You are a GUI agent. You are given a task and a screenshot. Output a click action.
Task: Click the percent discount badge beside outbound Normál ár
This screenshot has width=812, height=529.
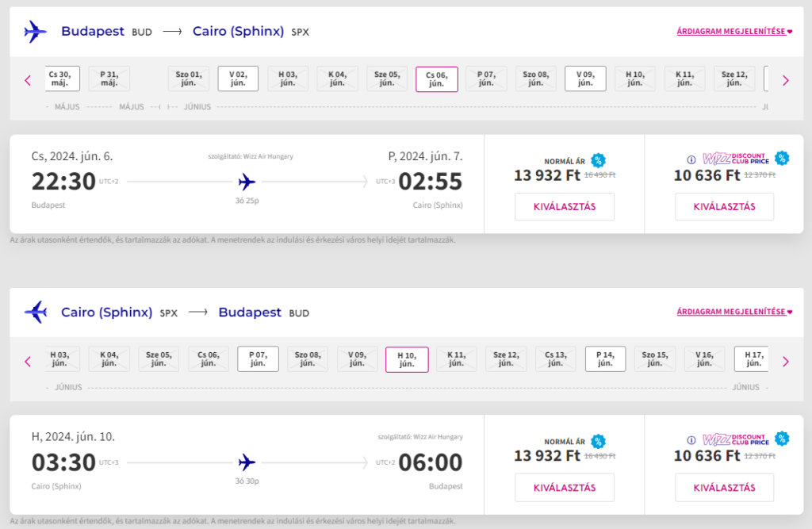click(x=598, y=161)
